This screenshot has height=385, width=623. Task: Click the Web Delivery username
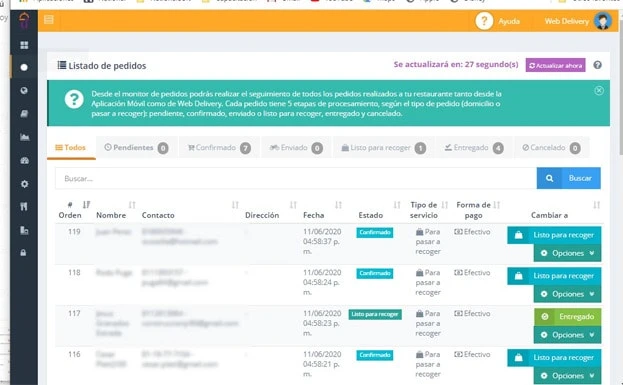coord(567,21)
